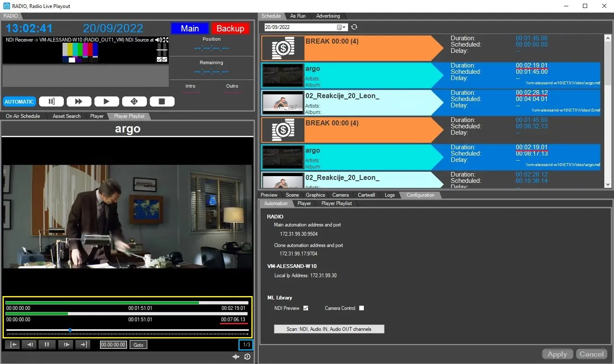
Task: Mute the NDI receiver speaker icon
Action: coord(159,40)
